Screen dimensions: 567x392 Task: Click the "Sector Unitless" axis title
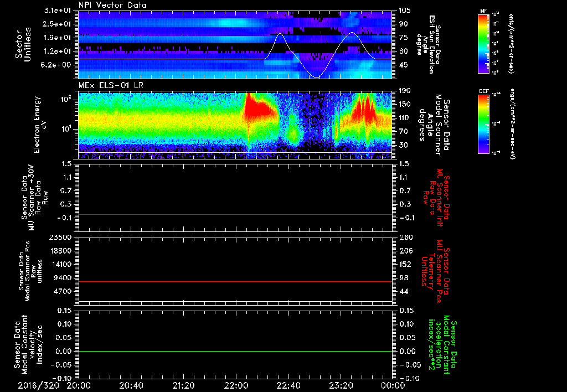(x=23, y=44)
